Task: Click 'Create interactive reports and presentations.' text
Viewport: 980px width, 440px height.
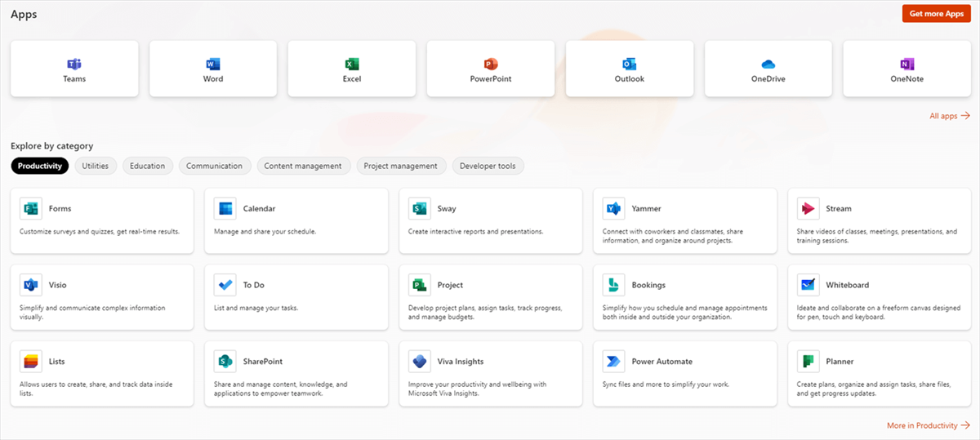Action: pos(475,232)
